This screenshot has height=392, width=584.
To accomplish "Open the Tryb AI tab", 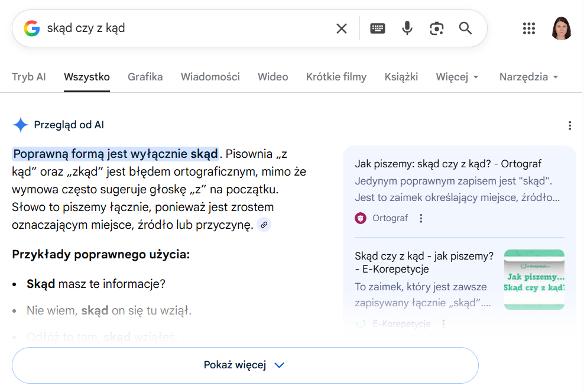I will pyautogui.click(x=28, y=77).
